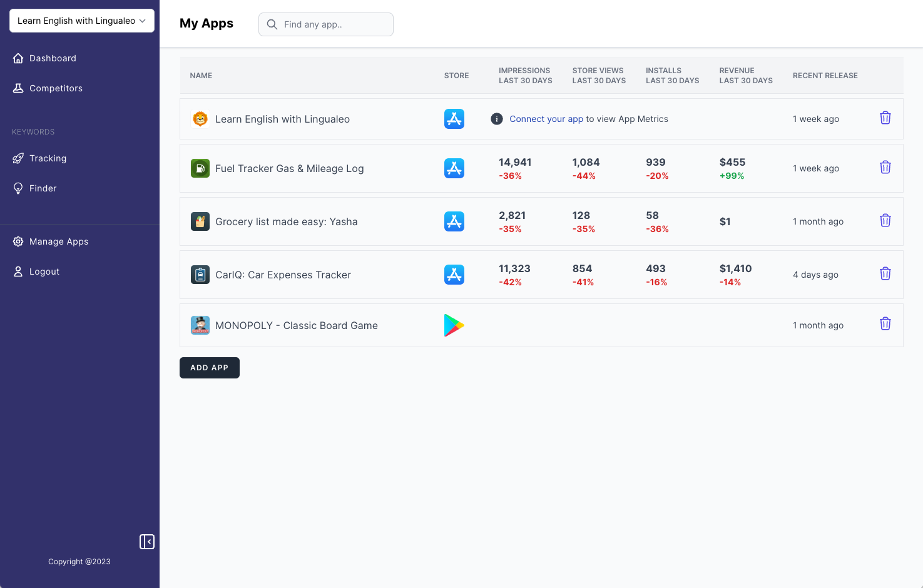The image size is (923, 588).
Task: Click the INSTALLS LAST 30 DAYS header
Action: (673, 76)
